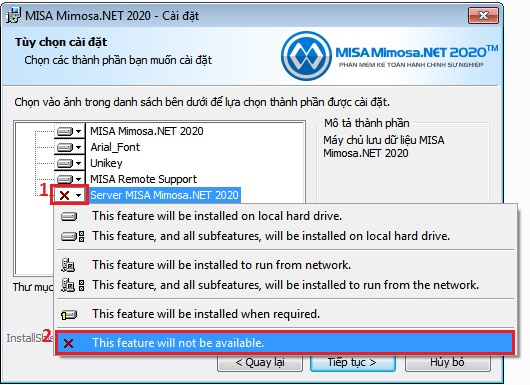
Task: Click the 'Máy chủ lưu dữ liệu MISA' description text
Action: [384, 147]
